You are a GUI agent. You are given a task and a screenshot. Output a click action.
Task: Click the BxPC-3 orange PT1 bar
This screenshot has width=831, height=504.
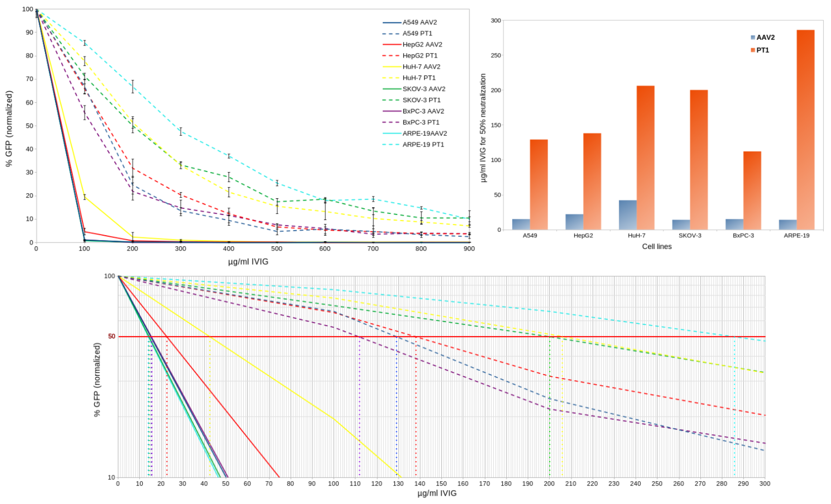pos(752,190)
